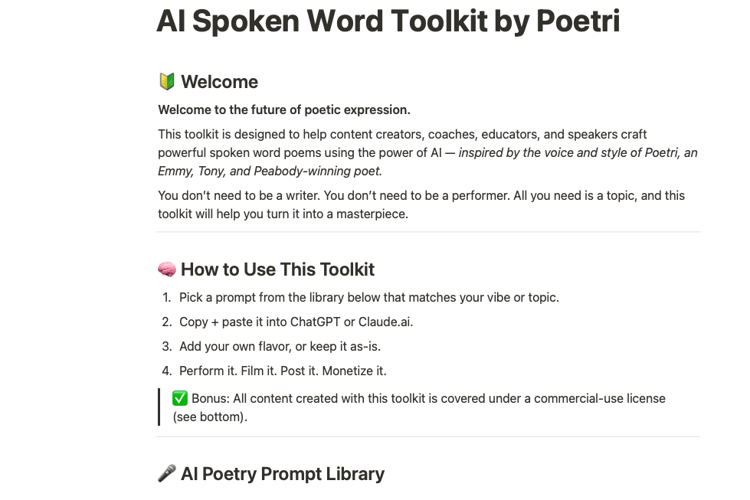The width and height of the screenshot is (750, 500).
Task: Click the page title AI Spoken Word Toolkit
Action: 388,21
